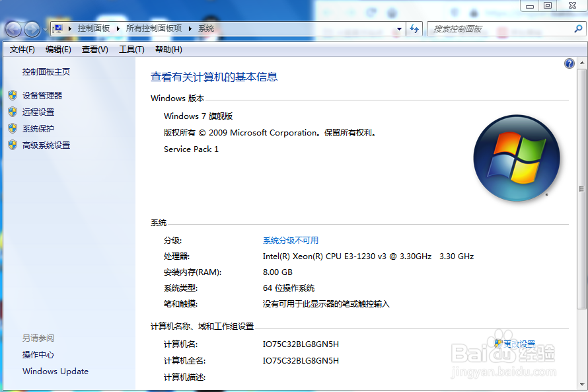
Task: Open 设备管理器 from the sidebar
Action: click(x=42, y=95)
